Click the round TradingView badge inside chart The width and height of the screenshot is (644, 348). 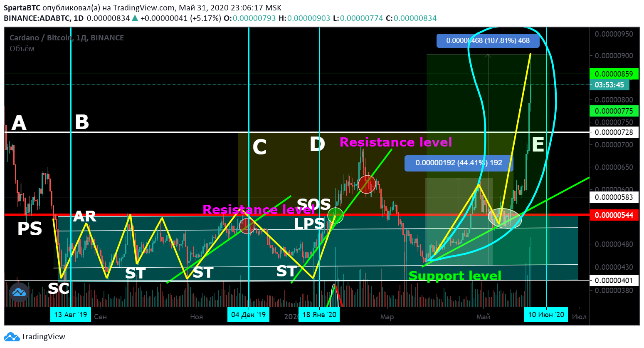(19, 293)
